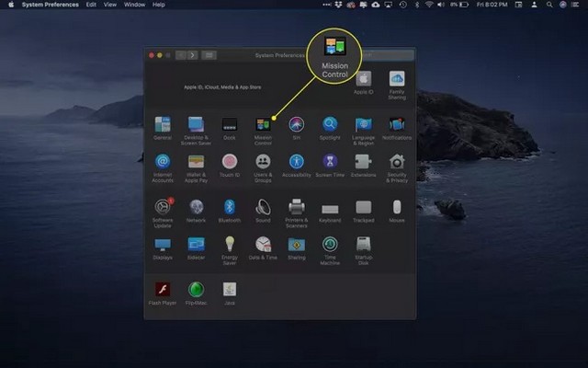
Task: Open Trackpad preferences
Action: [x=364, y=211]
